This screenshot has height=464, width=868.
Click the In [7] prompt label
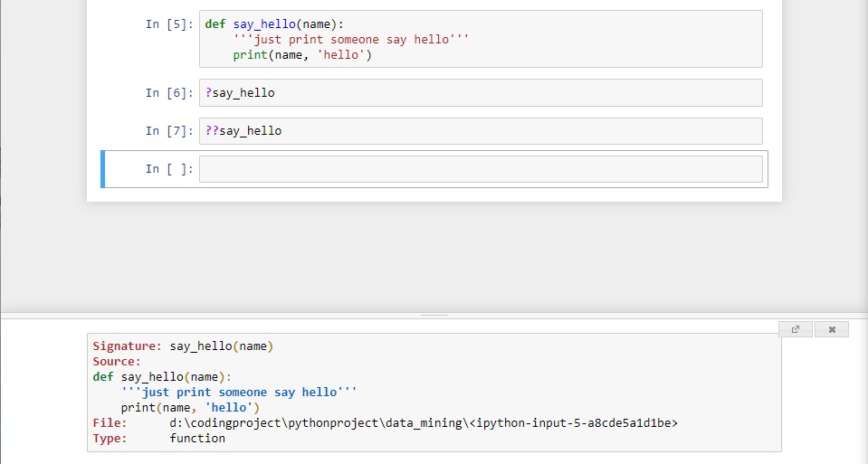(x=169, y=131)
